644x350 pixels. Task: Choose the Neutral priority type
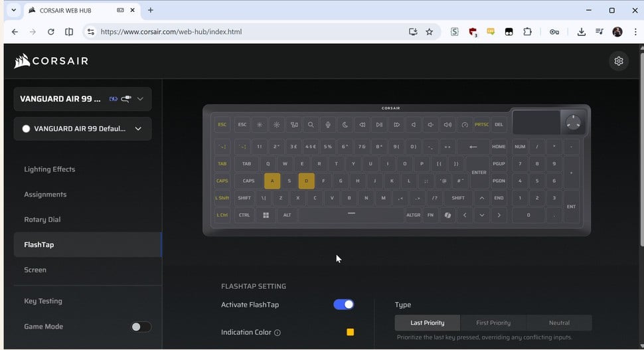[x=558, y=323]
